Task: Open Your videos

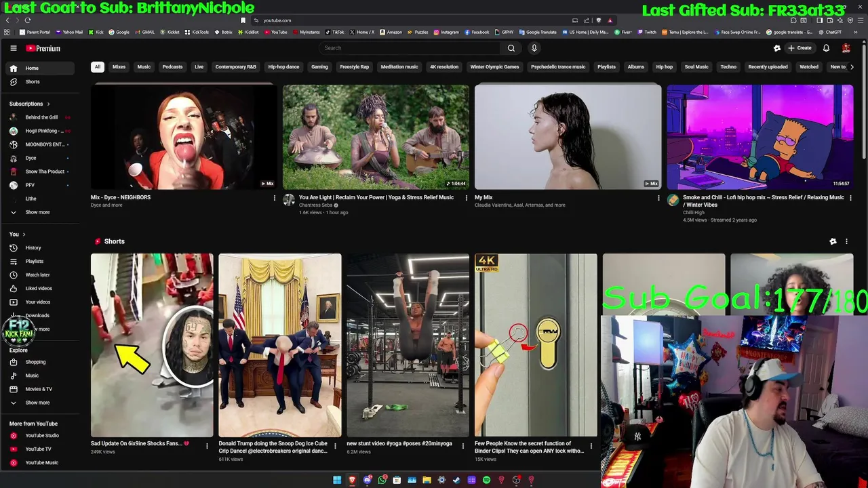Action: [x=41, y=302]
